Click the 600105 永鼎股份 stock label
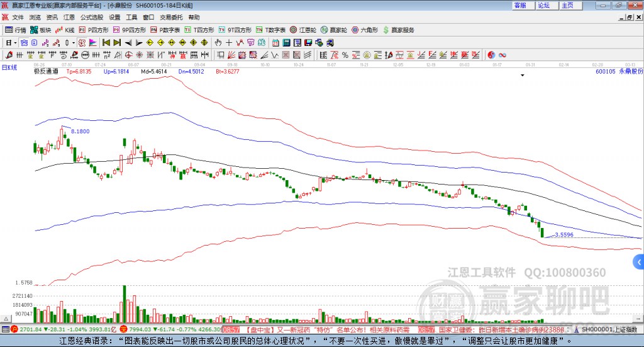The width and height of the screenshot is (644, 347). click(619, 71)
